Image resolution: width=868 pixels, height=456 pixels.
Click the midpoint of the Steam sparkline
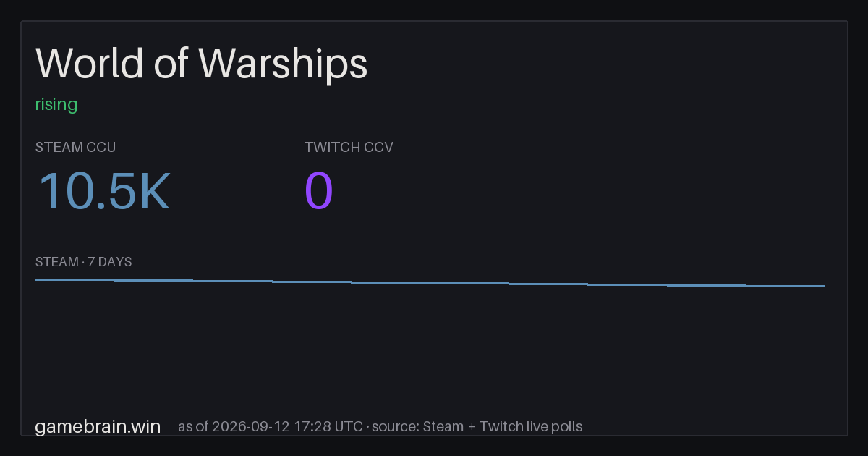(430, 283)
